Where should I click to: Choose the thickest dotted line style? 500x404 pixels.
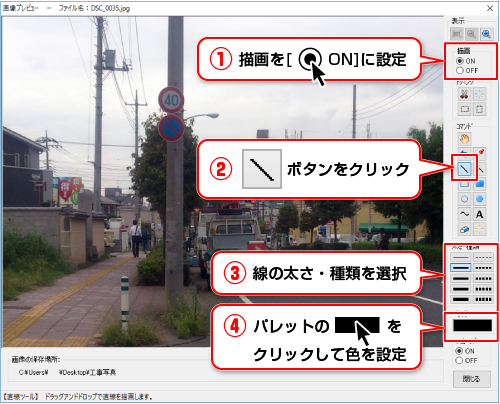(x=483, y=299)
